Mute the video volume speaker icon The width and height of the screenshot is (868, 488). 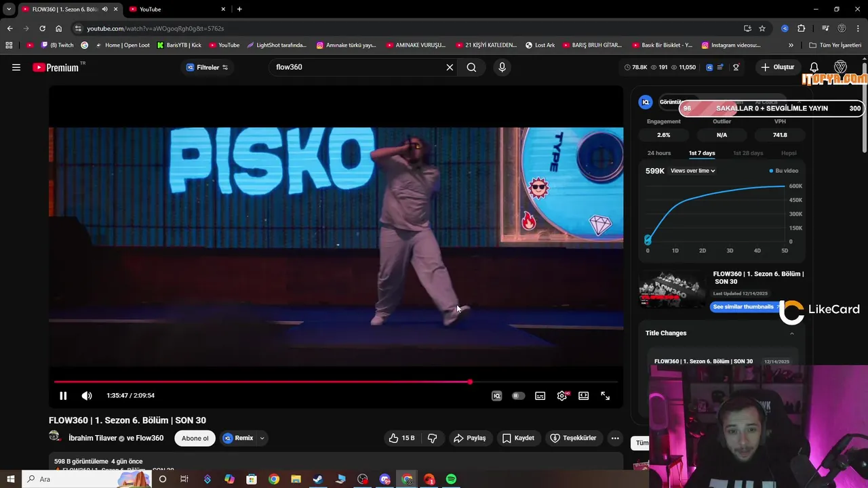87,396
